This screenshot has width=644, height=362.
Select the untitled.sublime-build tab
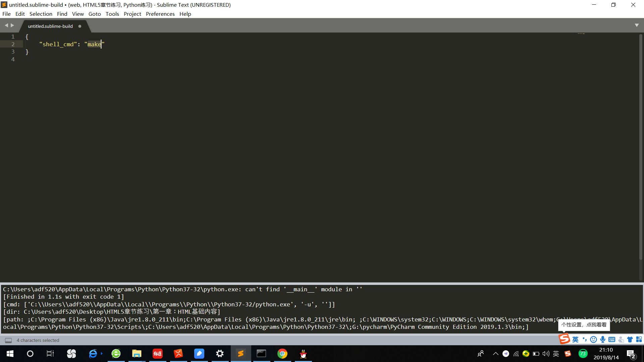click(50, 26)
